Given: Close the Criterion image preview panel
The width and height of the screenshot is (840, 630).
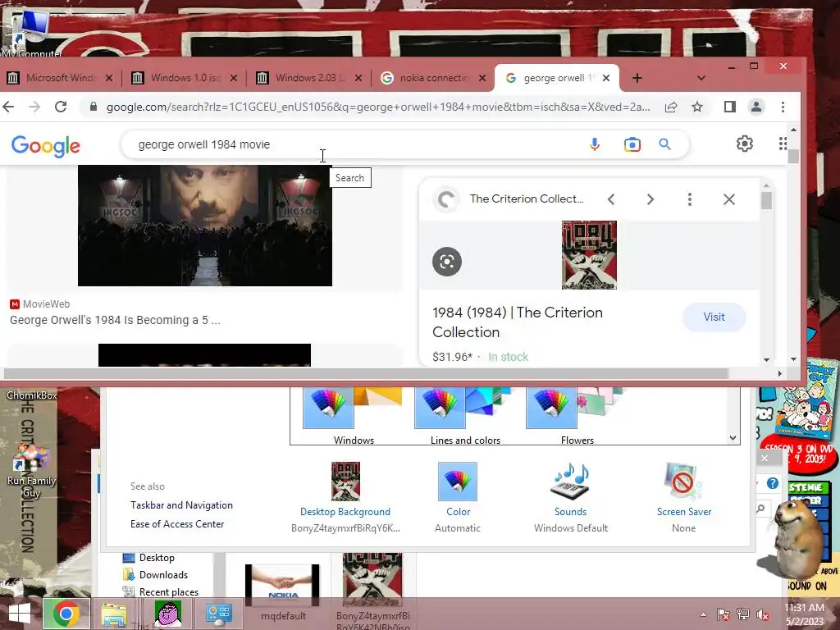Looking at the screenshot, I should 728,199.
